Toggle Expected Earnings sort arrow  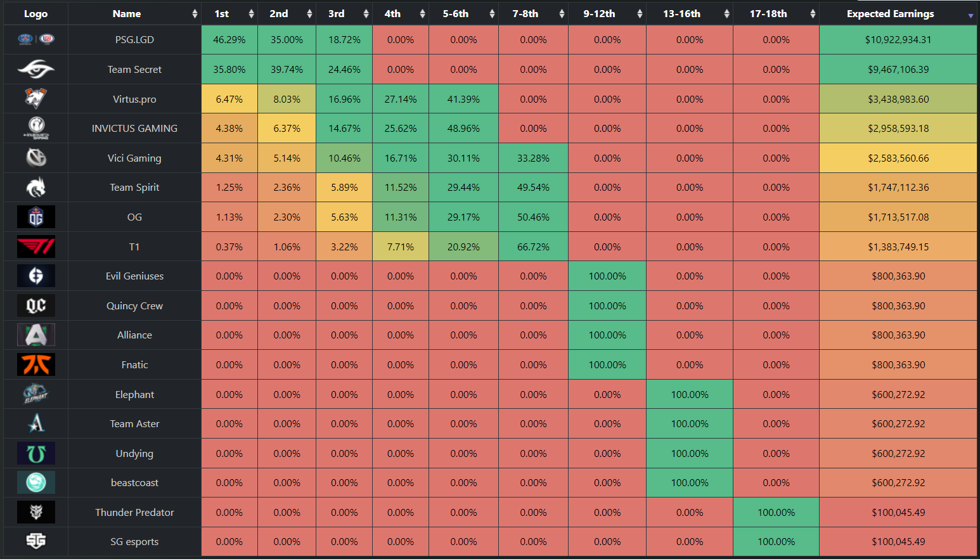[970, 15]
